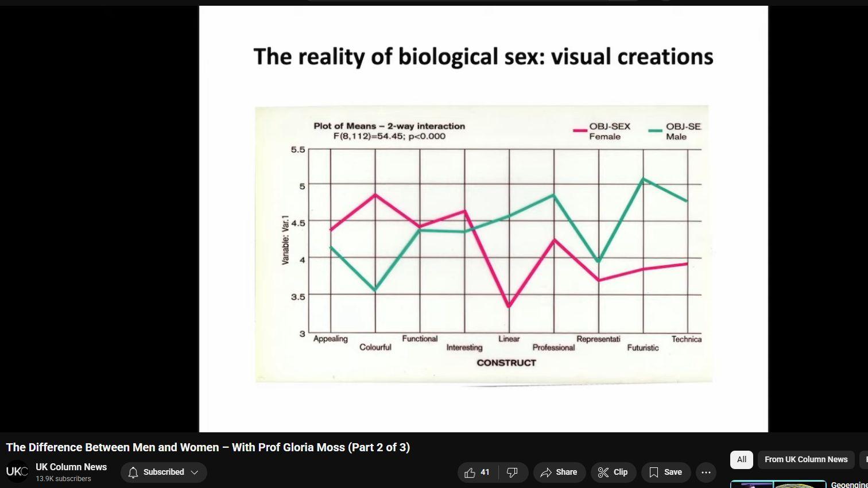
Task: Click the video player slide area
Action: (x=483, y=219)
